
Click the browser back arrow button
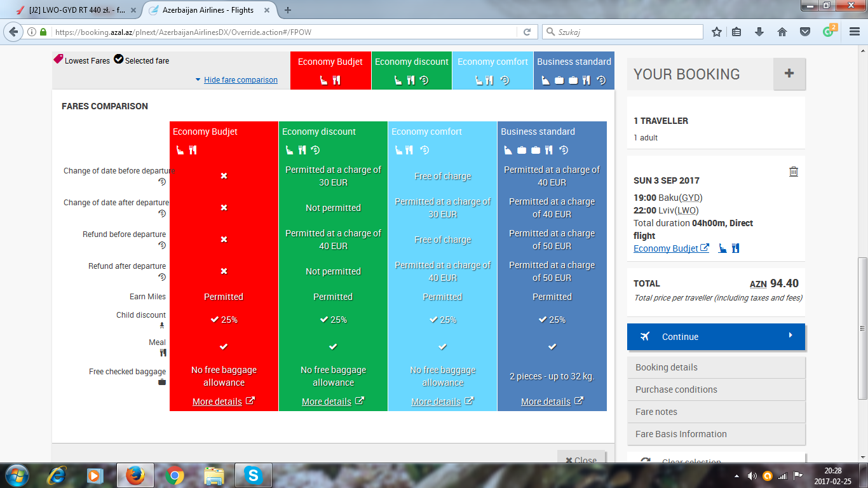14,32
